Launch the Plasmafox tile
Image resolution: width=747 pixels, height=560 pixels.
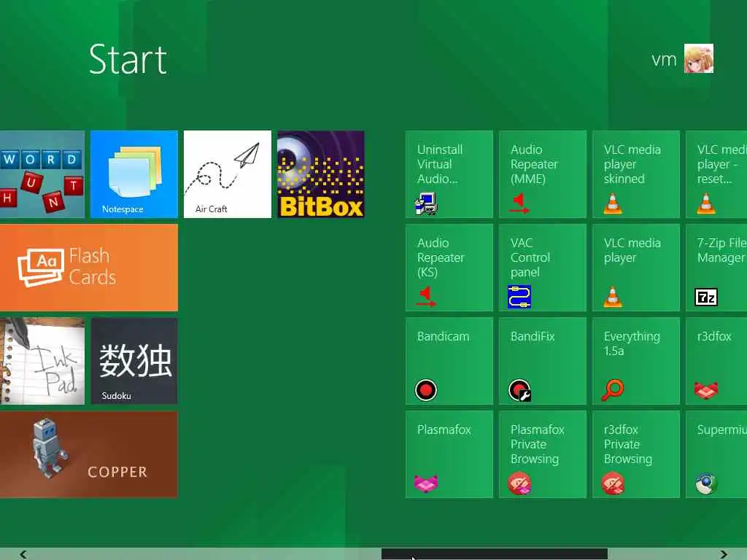449,454
